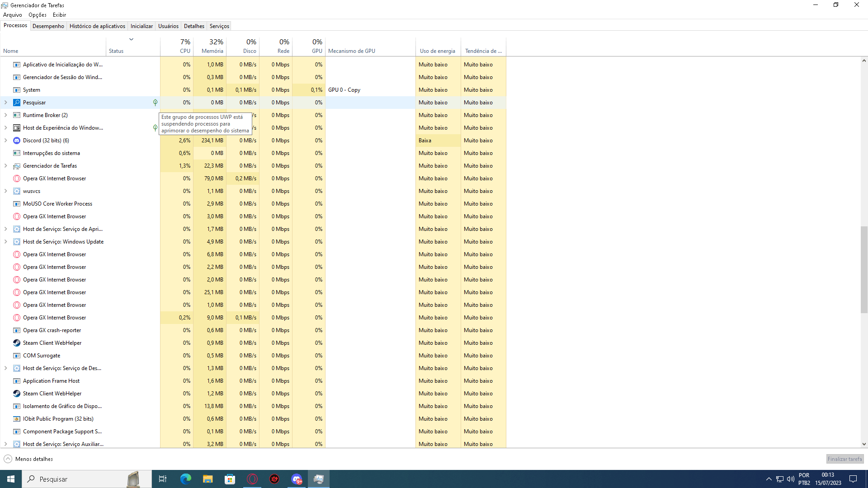Click the Opera GX Internet Browser icon
Viewport: 868px width, 488px height.
[16, 178]
